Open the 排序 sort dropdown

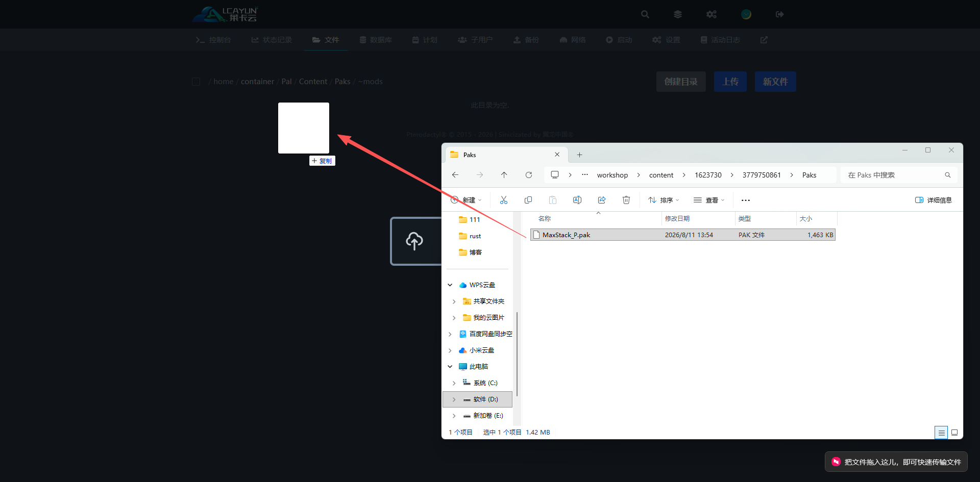664,200
